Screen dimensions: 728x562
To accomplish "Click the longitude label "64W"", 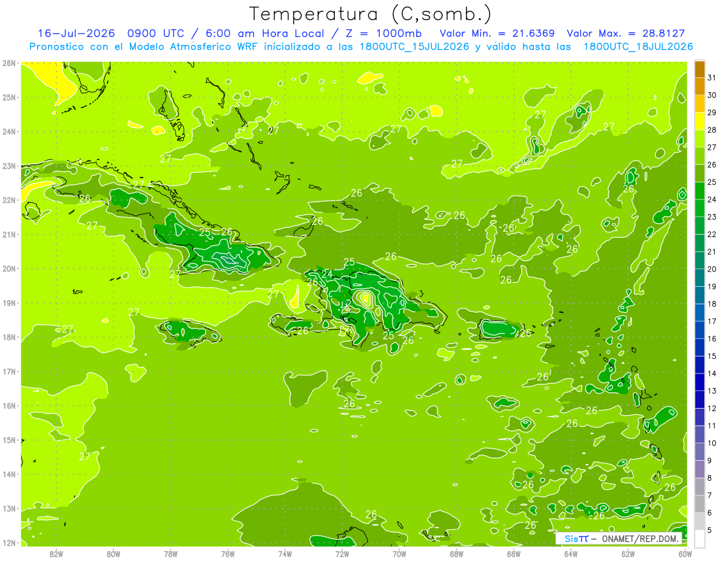I will click(x=570, y=554).
